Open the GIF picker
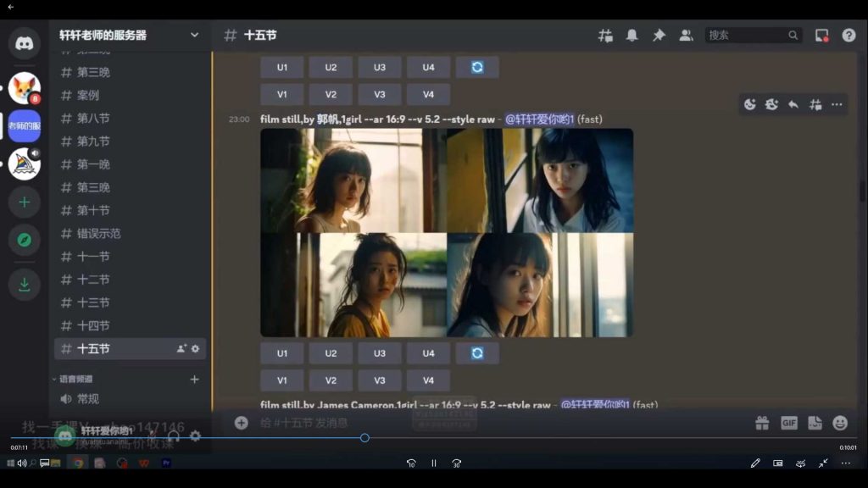868x488 pixels. 788,422
